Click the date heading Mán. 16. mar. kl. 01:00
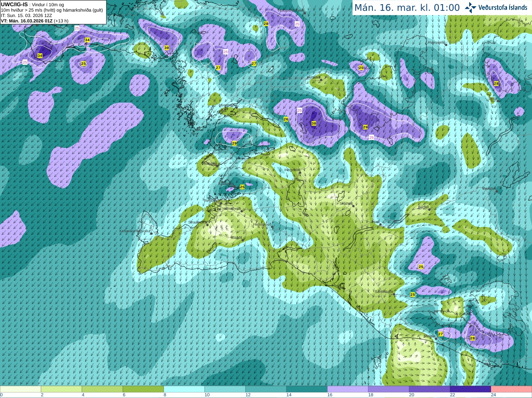532x398 pixels. (407, 7)
